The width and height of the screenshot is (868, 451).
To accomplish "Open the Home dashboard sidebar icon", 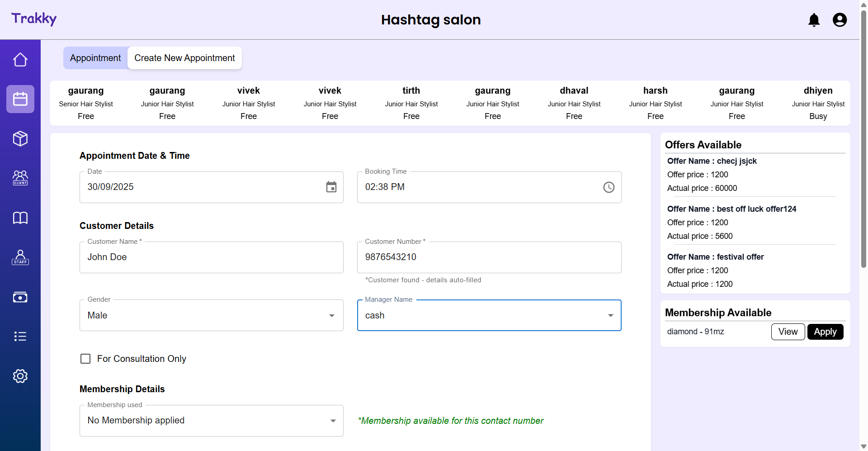I will (20, 60).
